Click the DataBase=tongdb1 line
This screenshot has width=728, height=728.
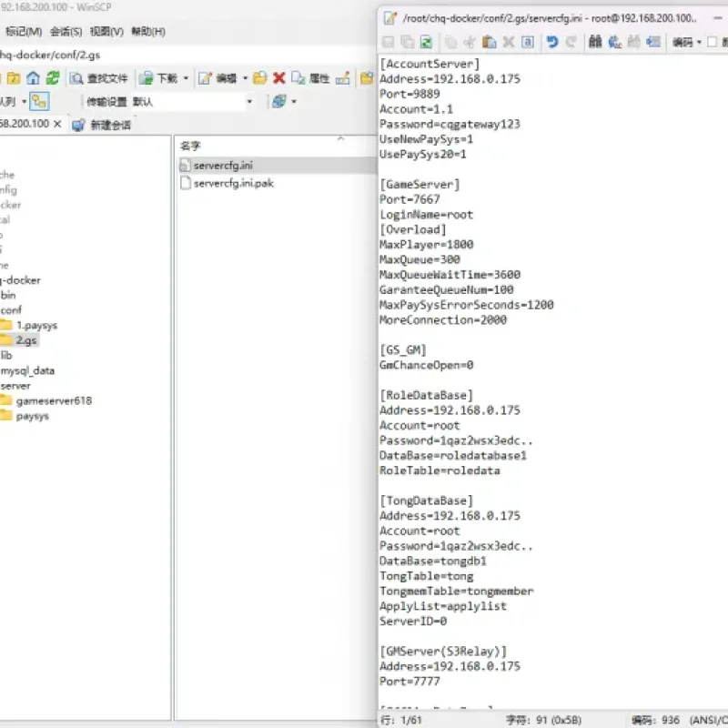[433, 561]
